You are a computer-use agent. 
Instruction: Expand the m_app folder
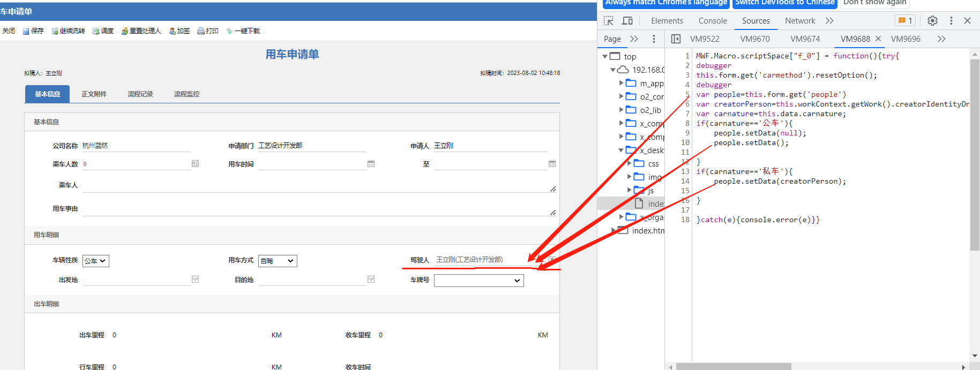point(622,83)
